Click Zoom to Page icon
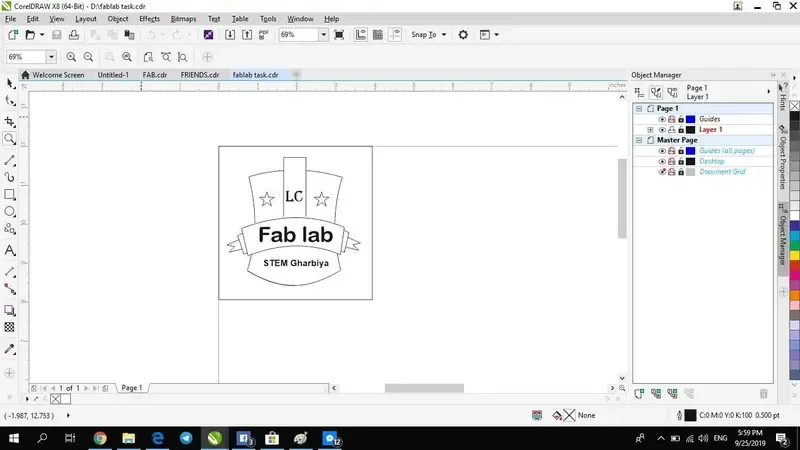This screenshot has width=800, height=450. 148,57
